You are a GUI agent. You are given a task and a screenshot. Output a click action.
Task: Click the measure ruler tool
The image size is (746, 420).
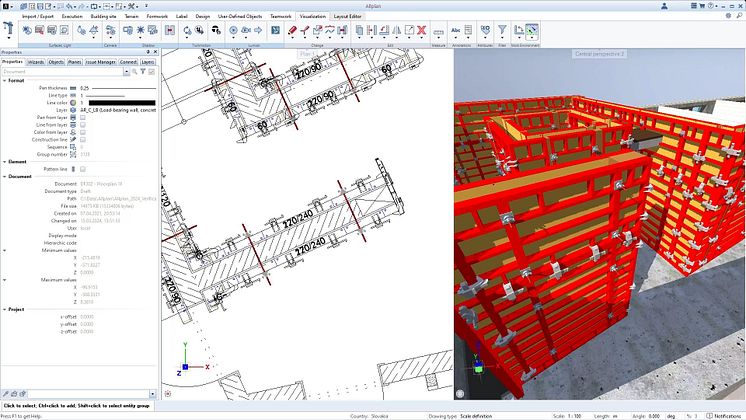[x=439, y=31]
